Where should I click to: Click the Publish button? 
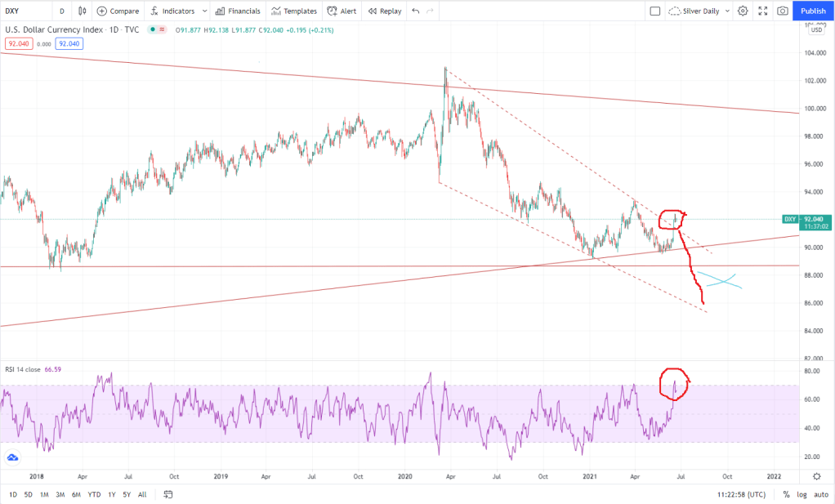812,11
